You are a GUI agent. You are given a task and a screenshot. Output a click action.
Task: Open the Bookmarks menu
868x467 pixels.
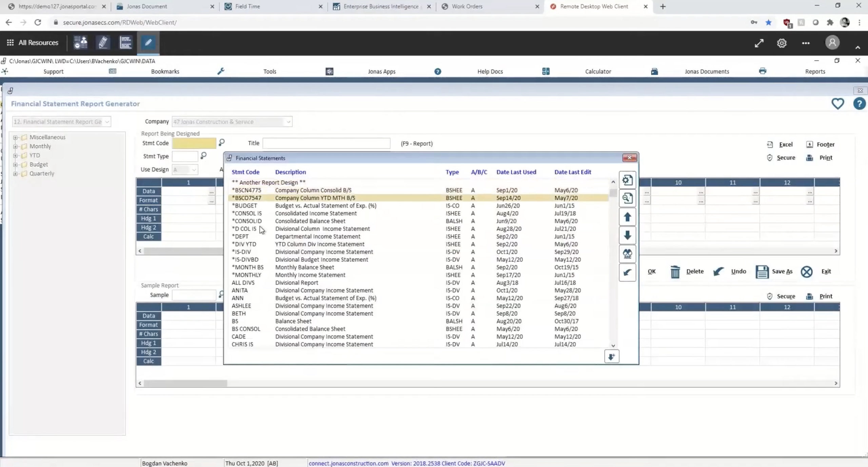pyautogui.click(x=165, y=72)
